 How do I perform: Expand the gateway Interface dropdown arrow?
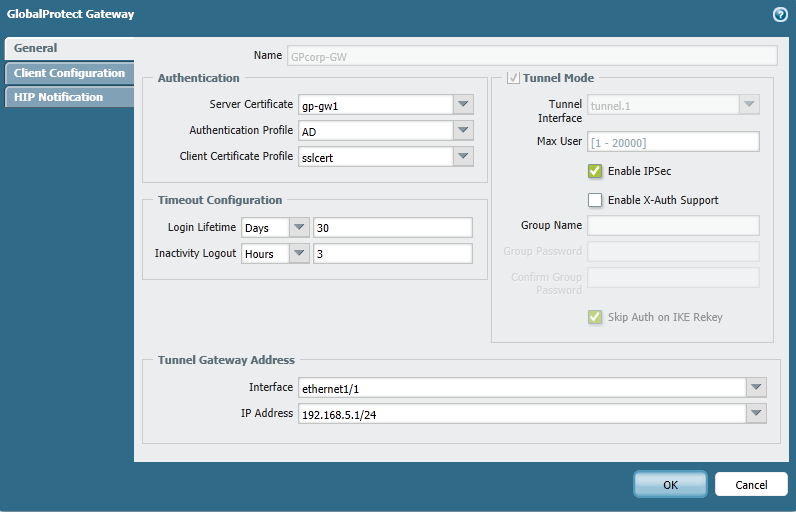[x=756, y=387]
